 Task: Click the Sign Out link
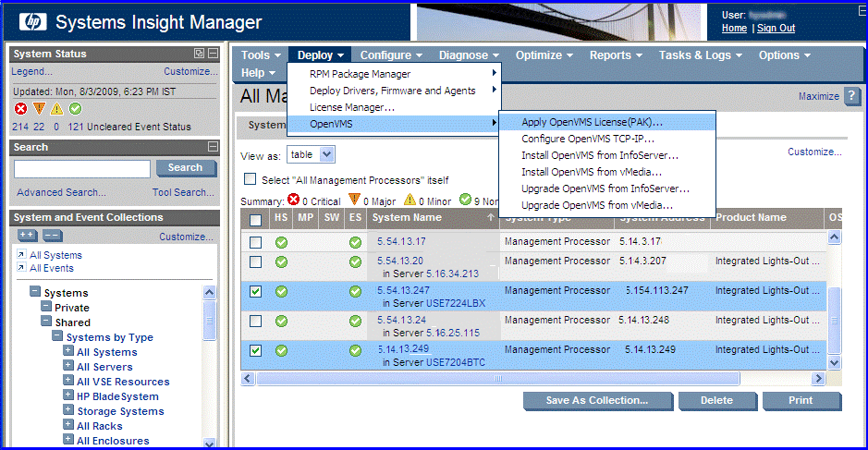tap(776, 29)
